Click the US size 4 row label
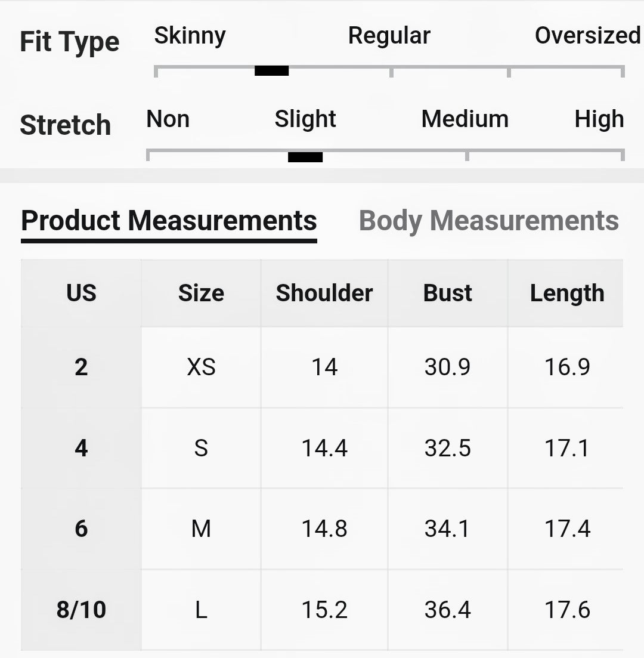The width and height of the screenshot is (644, 658). (x=81, y=447)
